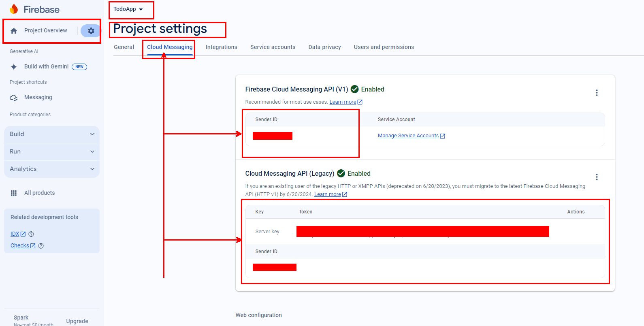This screenshot has height=326, width=644.
Task: Click the Server key row label
Action: pyautogui.click(x=267, y=232)
